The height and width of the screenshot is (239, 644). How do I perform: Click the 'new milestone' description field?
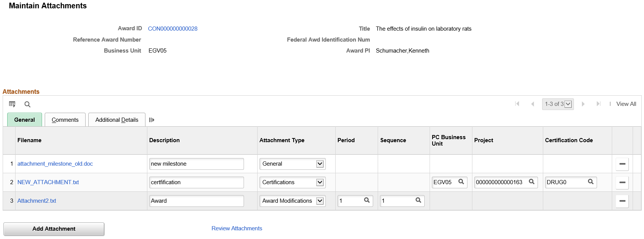coord(196,164)
